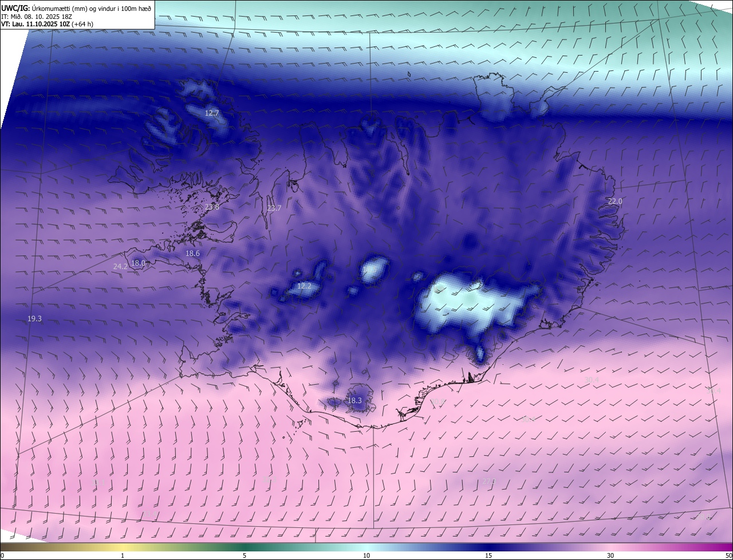733x560 pixels.
Task: Click the 24.2 value label on the map
Action: pos(120,266)
